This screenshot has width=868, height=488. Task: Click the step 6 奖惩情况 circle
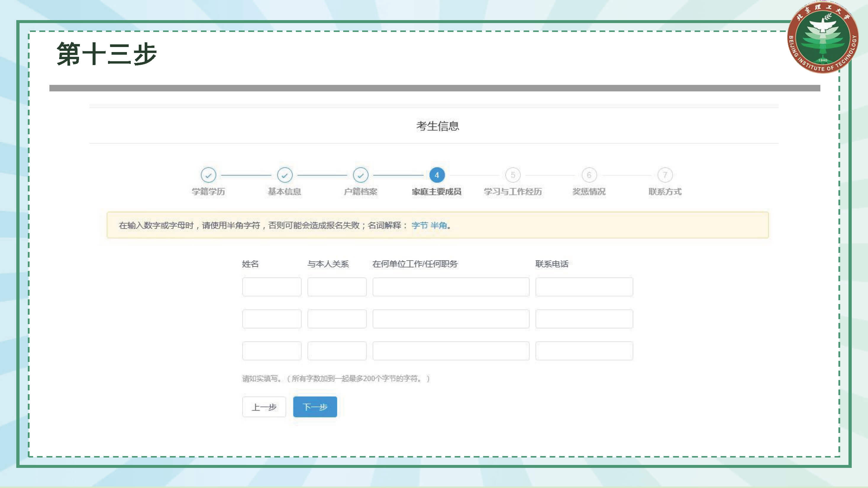pos(589,175)
